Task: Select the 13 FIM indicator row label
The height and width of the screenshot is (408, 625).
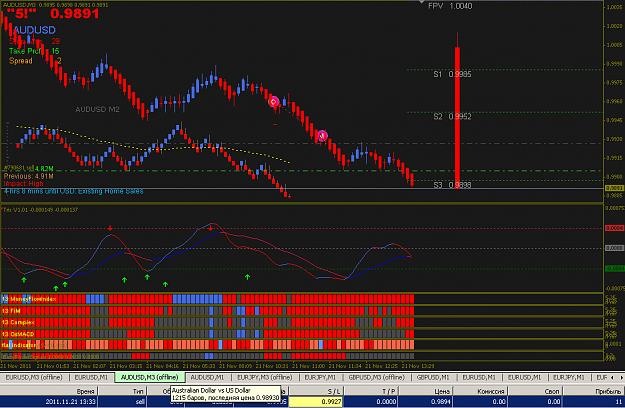Action: click(11, 311)
